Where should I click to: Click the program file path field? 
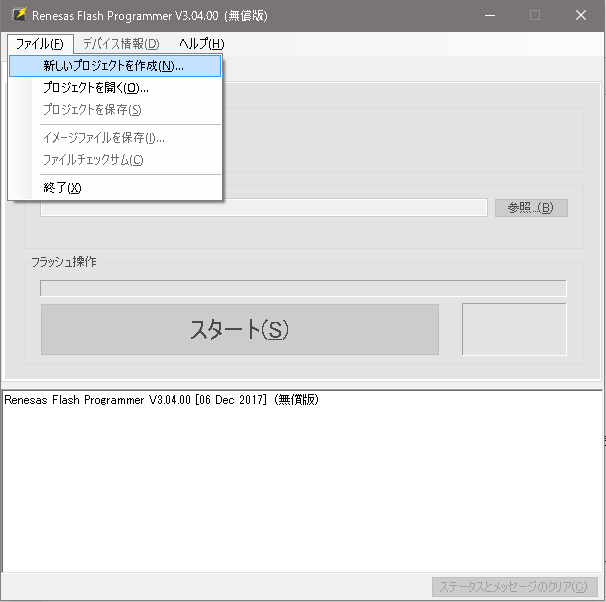pyautogui.click(x=264, y=208)
